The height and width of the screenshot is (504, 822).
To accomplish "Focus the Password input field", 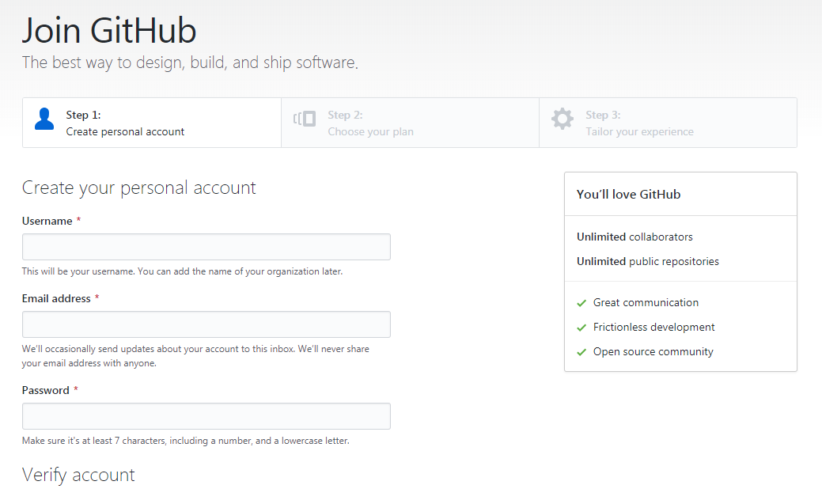I will point(206,416).
